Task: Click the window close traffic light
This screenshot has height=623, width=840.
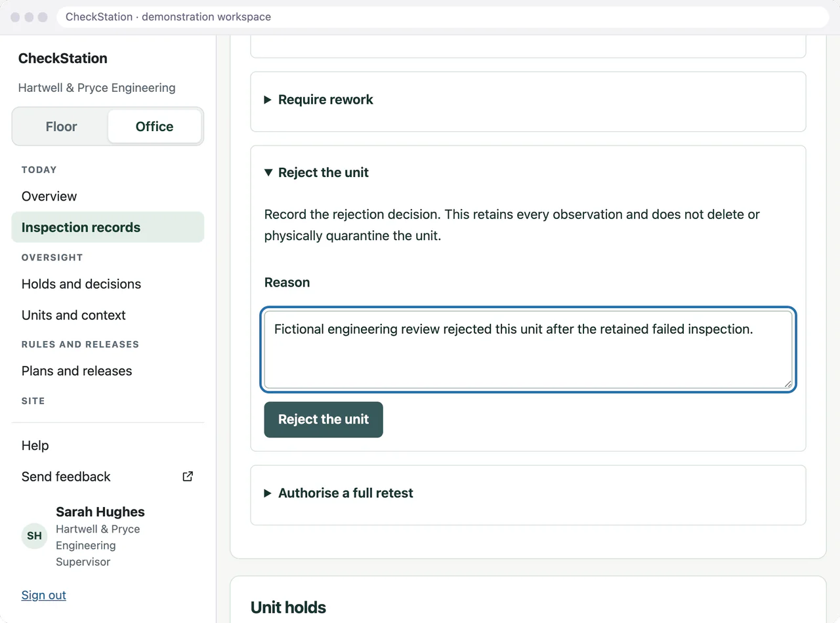Action: coord(15,17)
